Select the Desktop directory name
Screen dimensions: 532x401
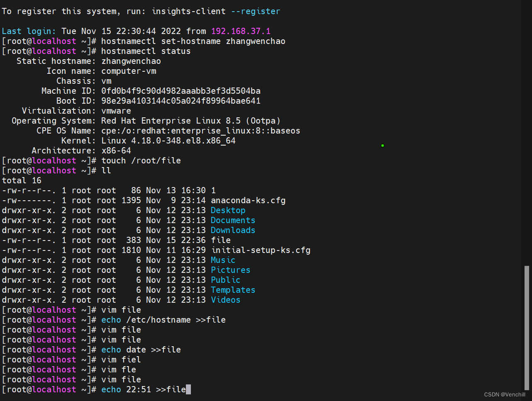[228, 210]
